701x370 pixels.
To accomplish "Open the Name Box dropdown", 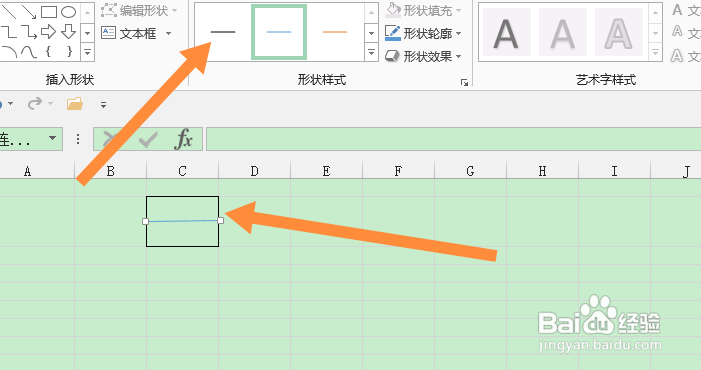I will (x=52, y=138).
